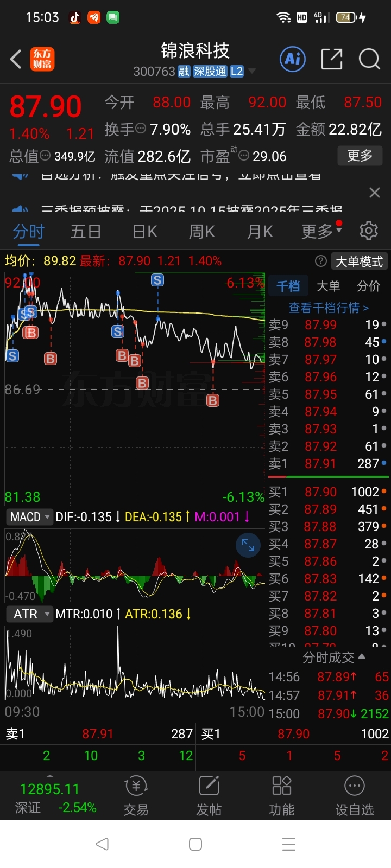Image resolution: width=391 pixels, height=868 pixels.
Task: Expand the 深证 index bar
Action: [x=50, y=776]
